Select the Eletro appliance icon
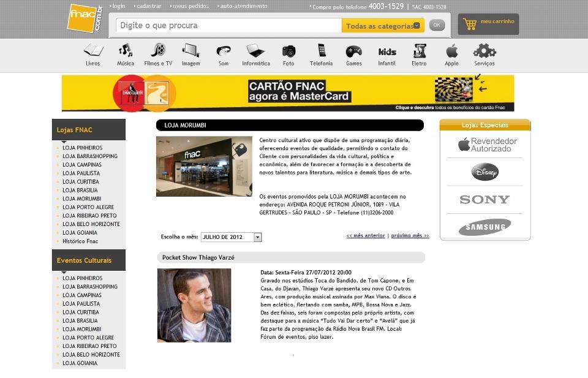The width and height of the screenshot is (588, 378). click(x=419, y=51)
